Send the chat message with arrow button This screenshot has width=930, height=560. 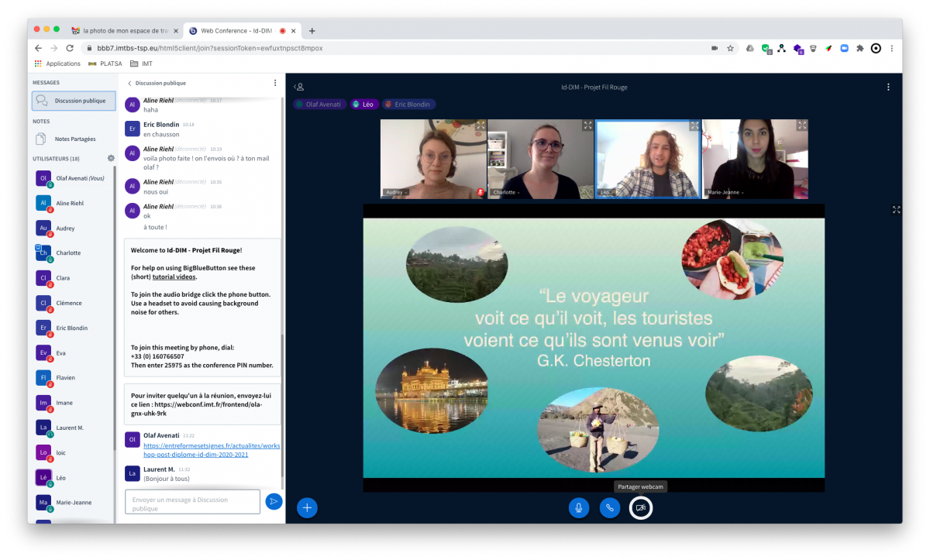[x=273, y=501]
